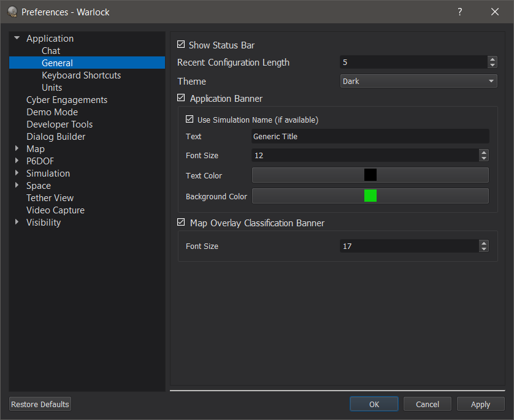Select the Application tree label
The image size is (514, 420).
(50, 39)
